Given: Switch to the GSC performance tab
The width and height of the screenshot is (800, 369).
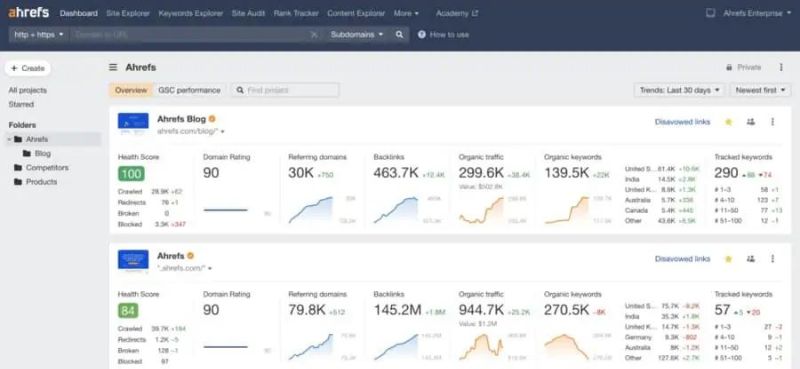Looking at the screenshot, I should tap(189, 90).
